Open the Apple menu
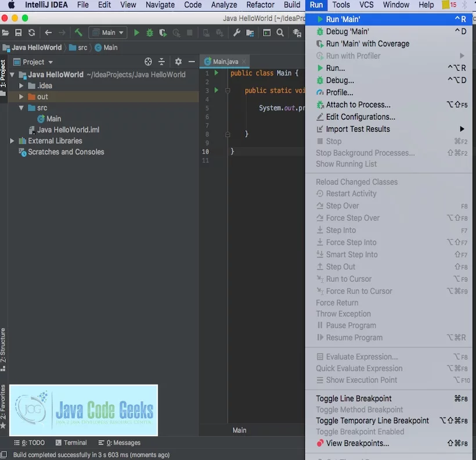 tap(11, 5)
